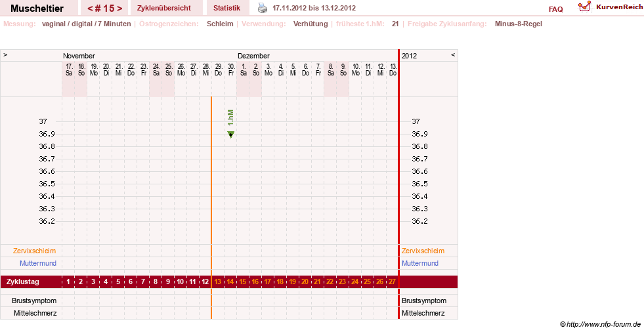Click the Muscheltier user name
Image resolution: width=644 pixels, height=332 pixels.
pos(37,9)
